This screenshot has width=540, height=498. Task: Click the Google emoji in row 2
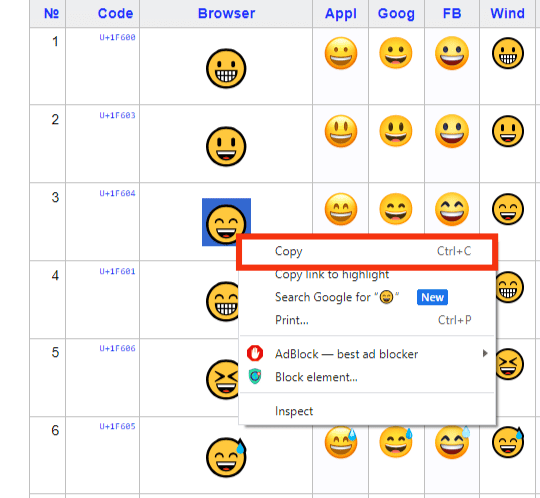point(396,131)
